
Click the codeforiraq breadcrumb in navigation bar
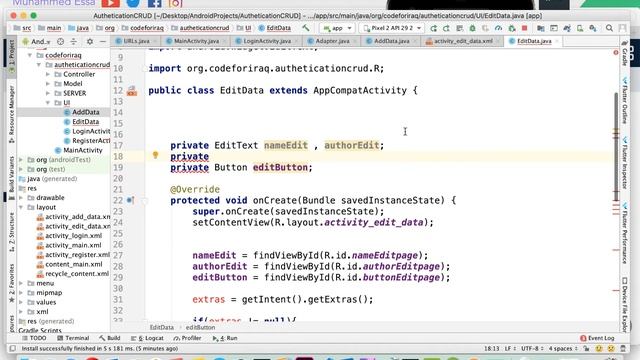point(147,28)
